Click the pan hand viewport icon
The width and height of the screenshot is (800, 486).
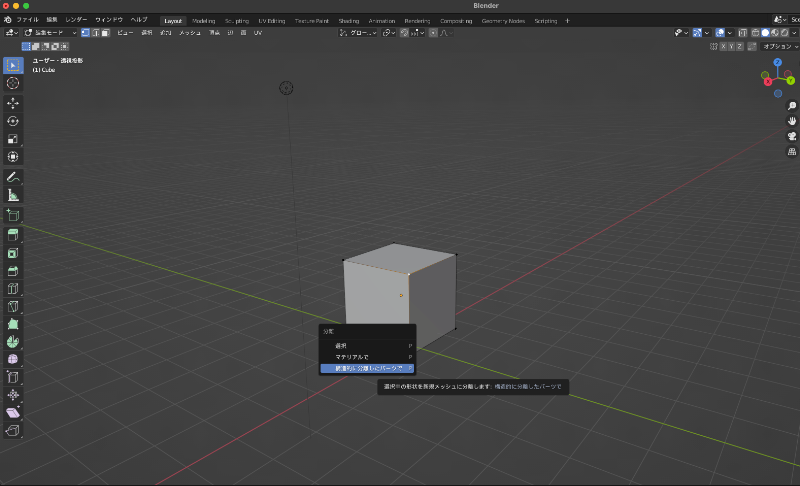click(x=792, y=121)
